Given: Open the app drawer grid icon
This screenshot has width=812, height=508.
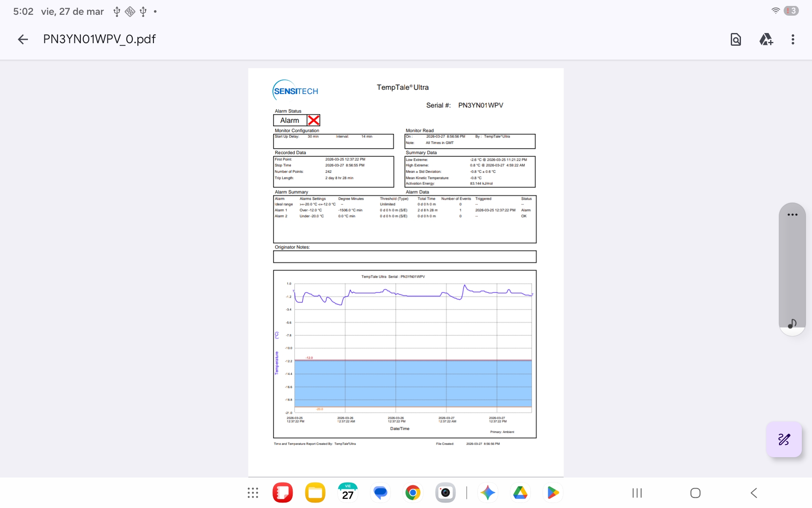Looking at the screenshot, I should pyautogui.click(x=253, y=493).
